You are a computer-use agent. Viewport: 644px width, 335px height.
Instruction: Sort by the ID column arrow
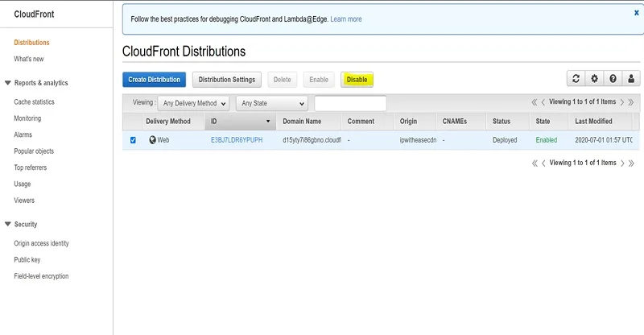point(268,122)
